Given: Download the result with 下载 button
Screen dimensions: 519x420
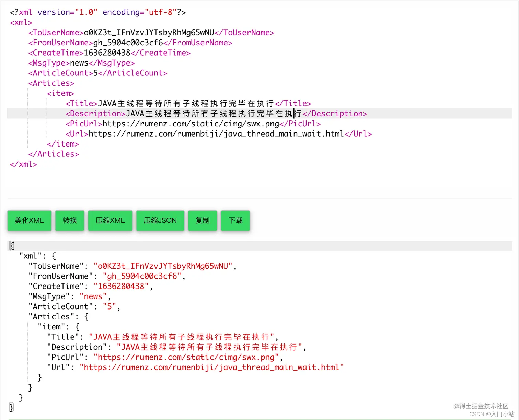Looking at the screenshot, I should [x=235, y=220].
